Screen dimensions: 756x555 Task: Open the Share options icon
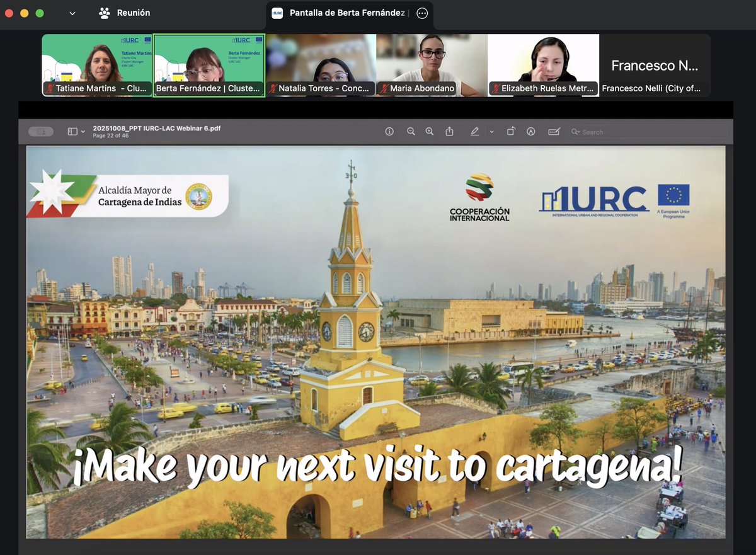pyautogui.click(x=450, y=131)
